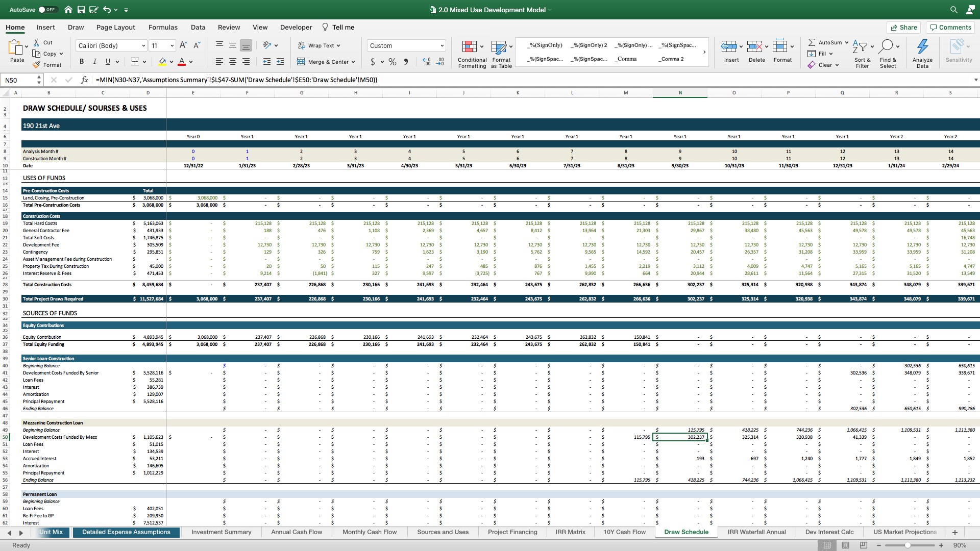
Task: Decrease font size with smaller A icon
Action: (x=197, y=45)
